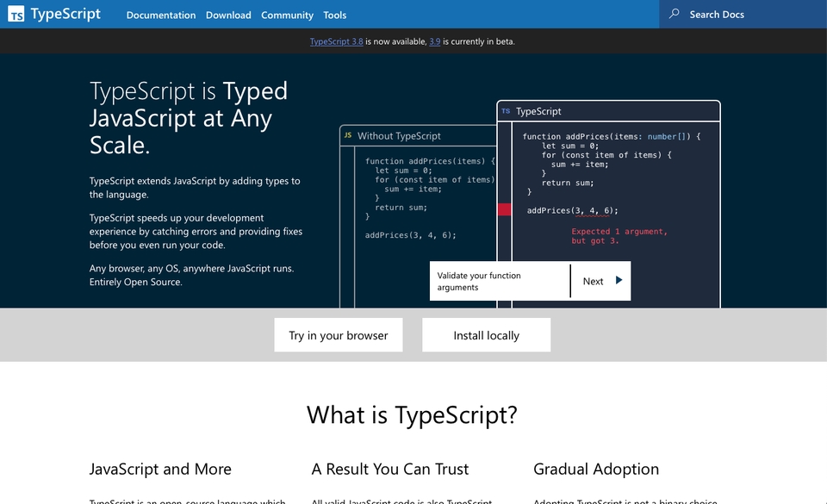Select the TypeScript code panel title

pyautogui.click(x=538, y=111)
